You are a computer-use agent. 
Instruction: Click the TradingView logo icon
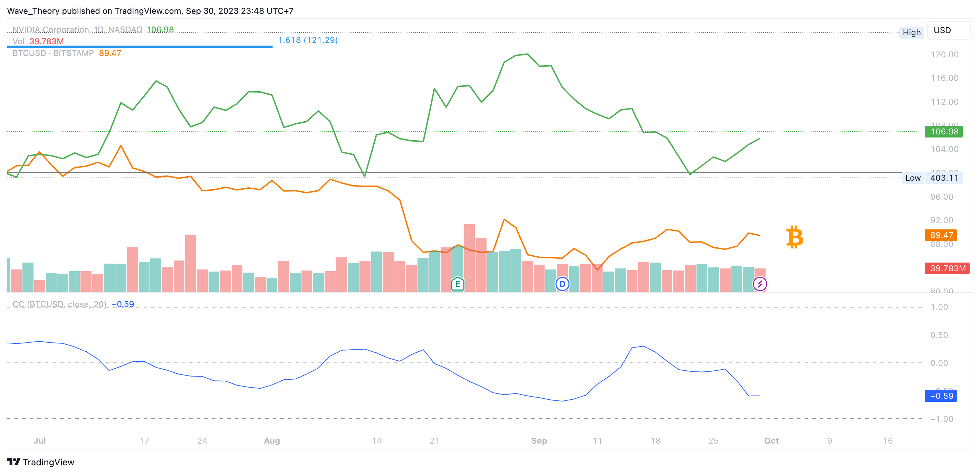14,462
